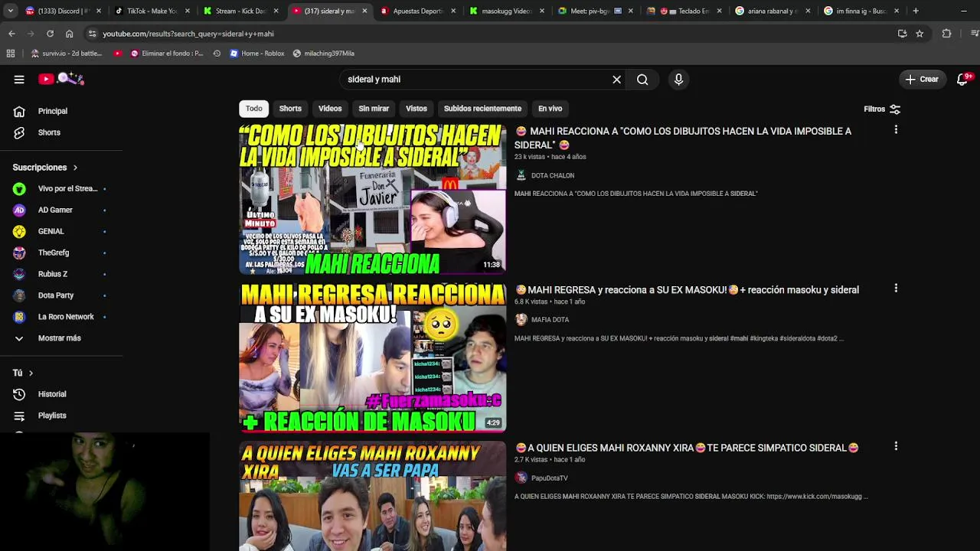Bookmark page with the star icon
The height and width of the screenshot is (551, 980).
tap(920, 34)
